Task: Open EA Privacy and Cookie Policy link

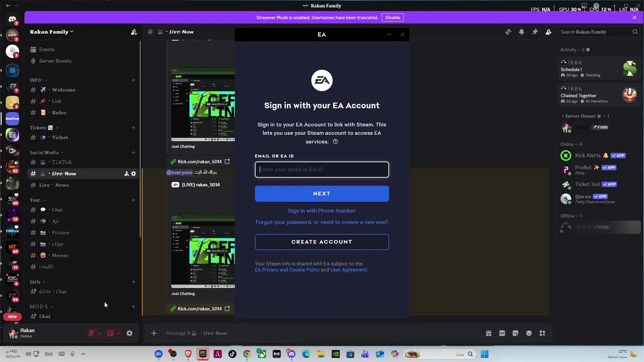Action: [287, 270]
